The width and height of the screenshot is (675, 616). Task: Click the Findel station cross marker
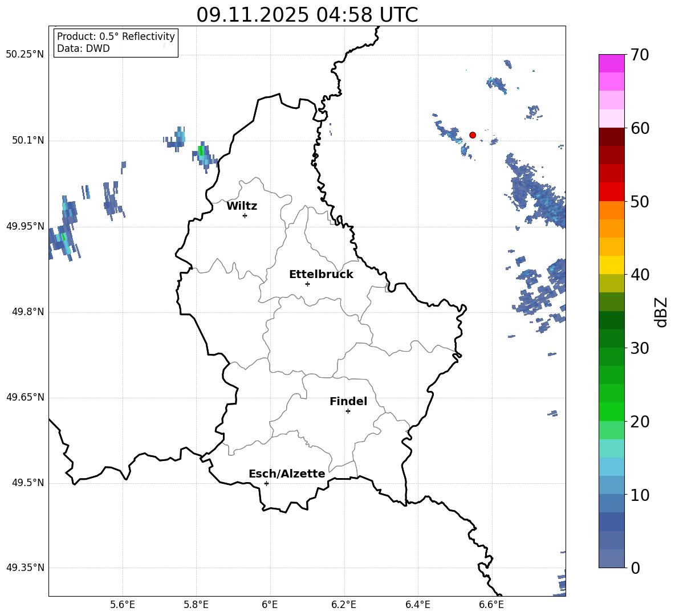(348, 411)
